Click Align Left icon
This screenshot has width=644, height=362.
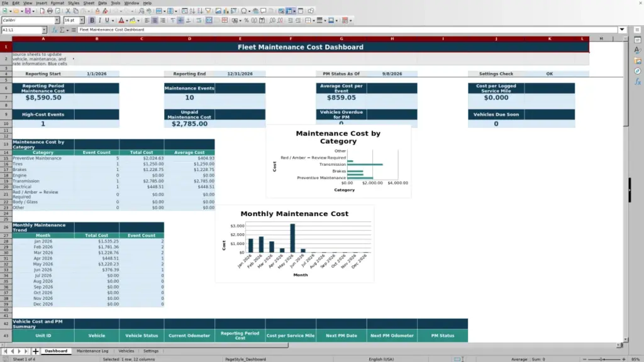click(x=147, y=20)
